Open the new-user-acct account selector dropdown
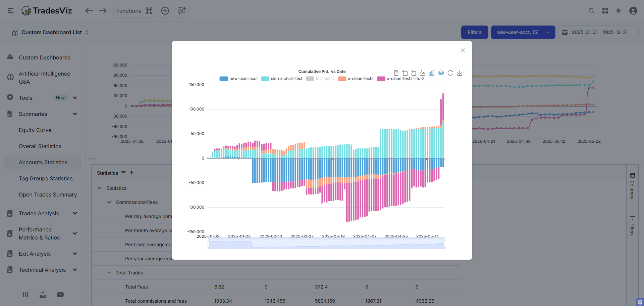The width and height of the screenshot is (644, 306). [523, 32]
